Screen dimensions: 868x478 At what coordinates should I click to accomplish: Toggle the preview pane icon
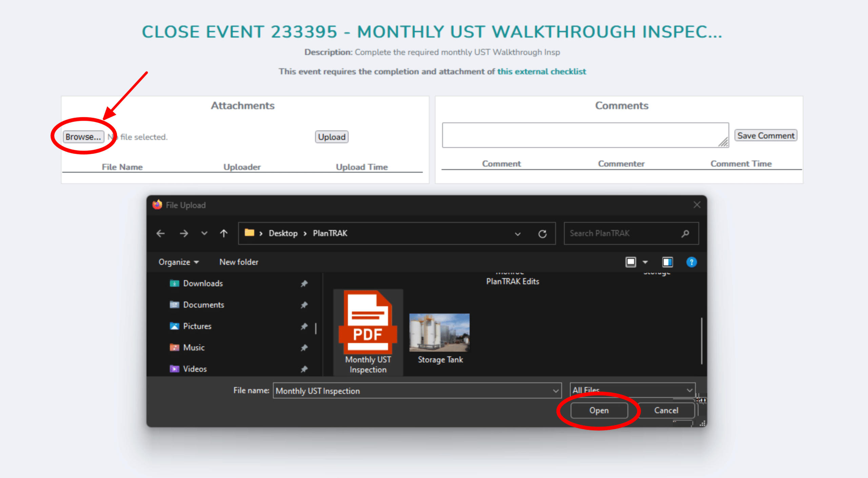pos(667,262)
